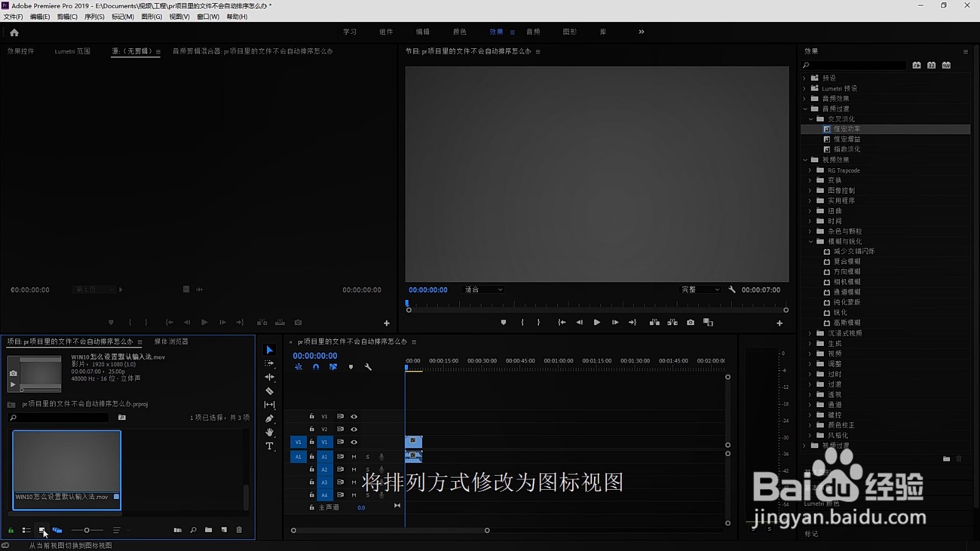Open the Lumetri 范围 tab

click(x=72, y=51)
